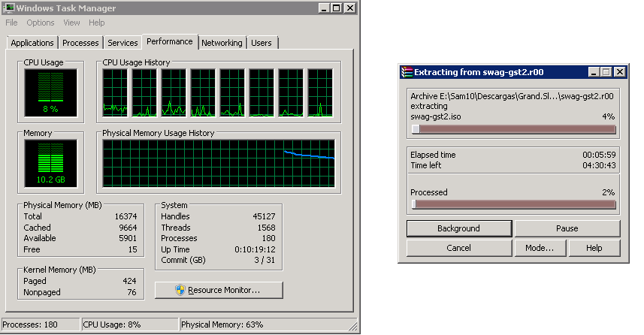Open the Options menu

pyautogui.click(x=41, y=23)
